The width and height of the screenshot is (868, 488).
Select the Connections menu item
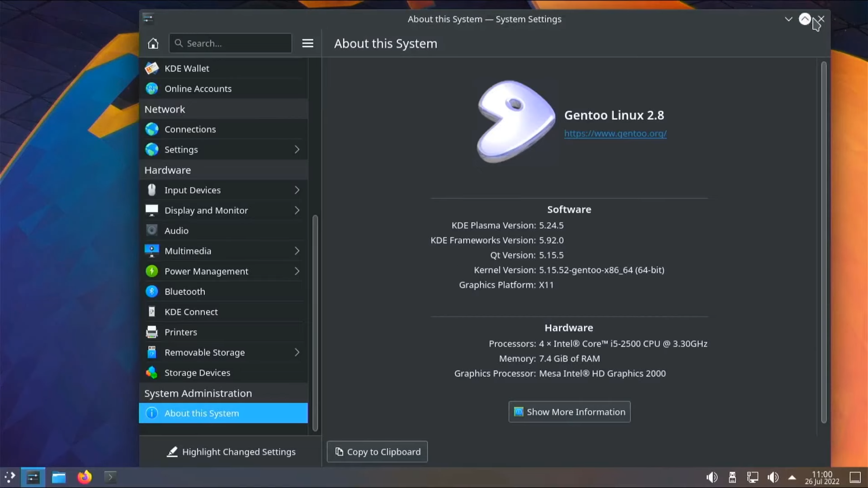190,129
